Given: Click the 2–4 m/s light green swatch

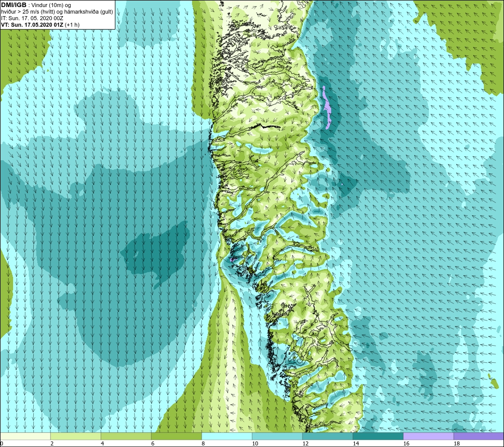Looking at the screenshot, I should pos(76,436).
